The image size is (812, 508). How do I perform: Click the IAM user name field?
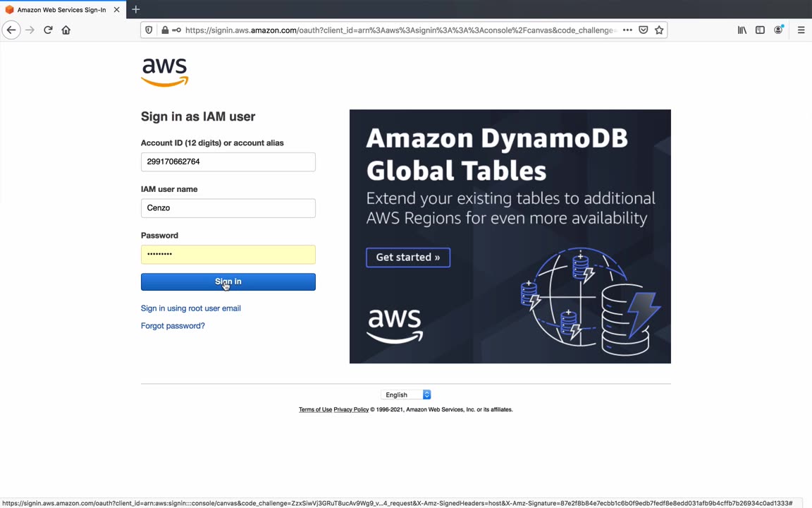[x=228, y=208]
